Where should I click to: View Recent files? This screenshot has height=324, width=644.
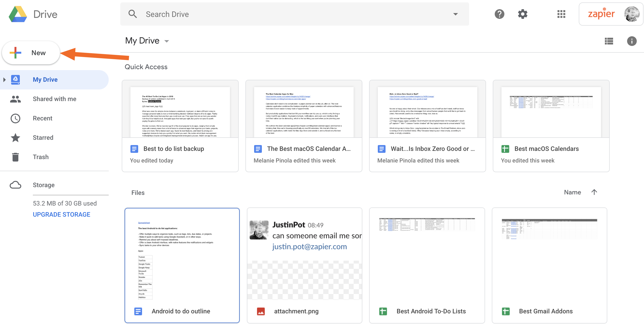click(42, 118)
